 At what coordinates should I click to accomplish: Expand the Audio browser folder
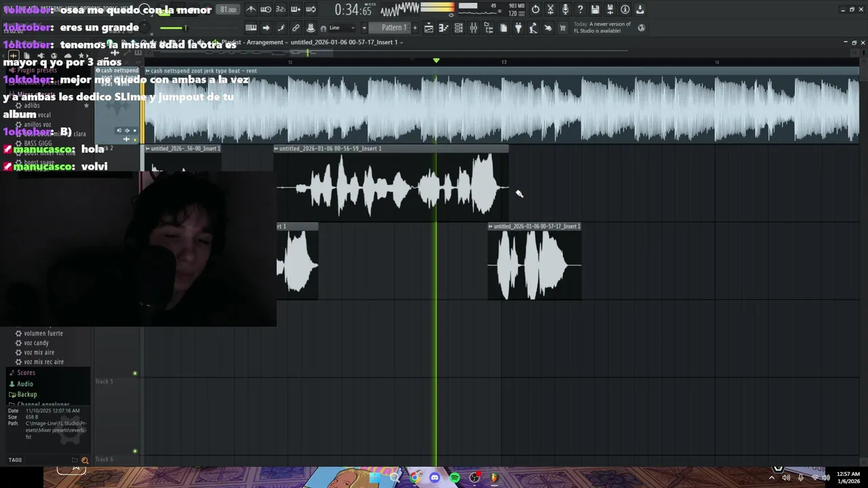24,384
